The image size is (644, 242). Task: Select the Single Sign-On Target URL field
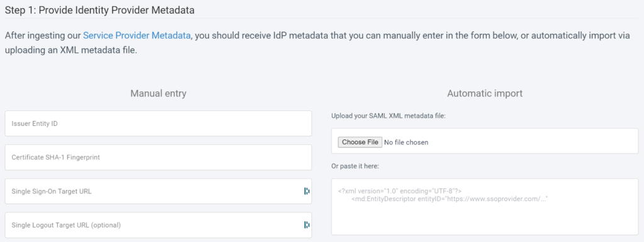coord(158,191)
